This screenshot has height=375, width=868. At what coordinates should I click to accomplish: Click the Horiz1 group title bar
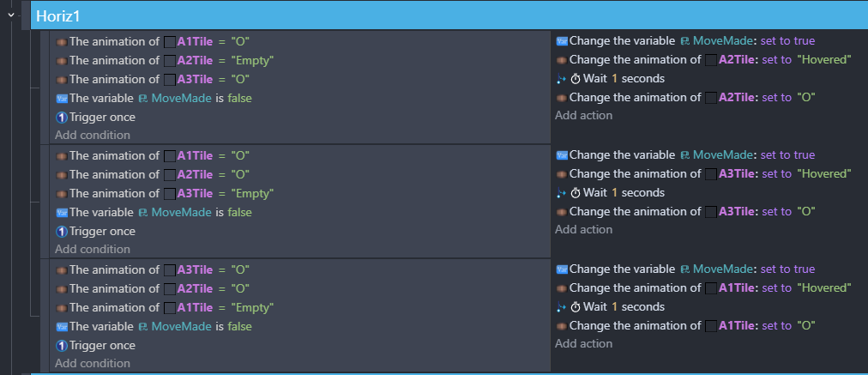tap(449, 15)
